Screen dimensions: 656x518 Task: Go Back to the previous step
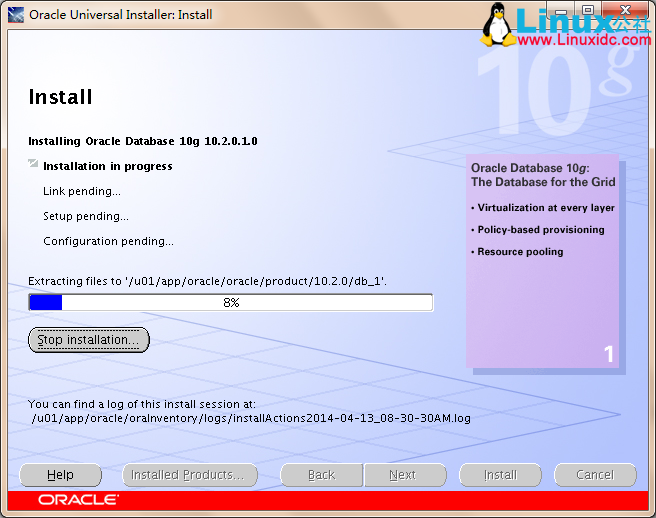(321, 475)
